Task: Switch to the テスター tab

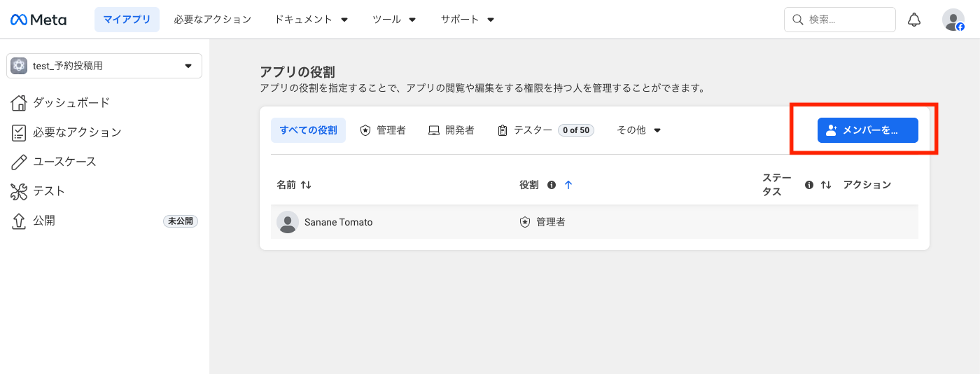Action: (x=532, y=130)
